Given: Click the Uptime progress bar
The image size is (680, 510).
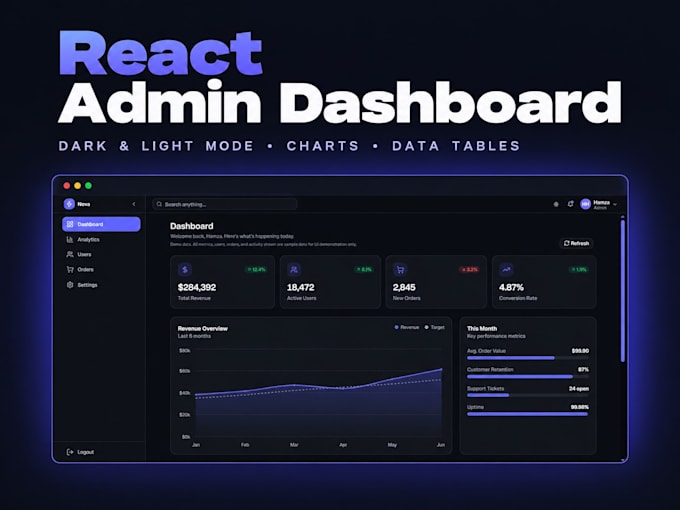Looking at the screenshot, I should click(528, 414).
